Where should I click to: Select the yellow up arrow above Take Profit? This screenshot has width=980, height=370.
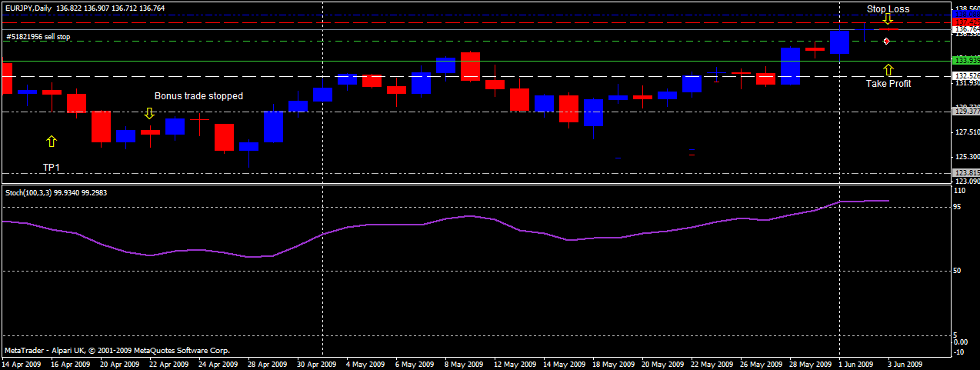click(888, 70)
